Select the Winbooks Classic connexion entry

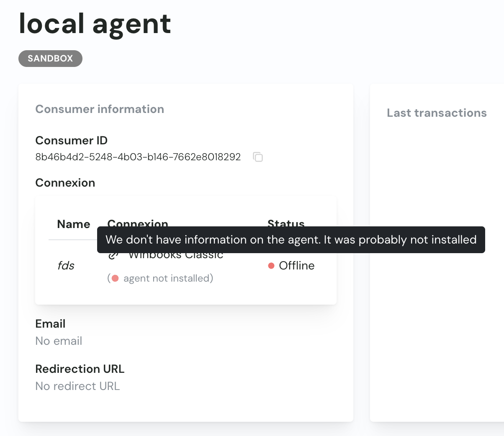(175, 254)
